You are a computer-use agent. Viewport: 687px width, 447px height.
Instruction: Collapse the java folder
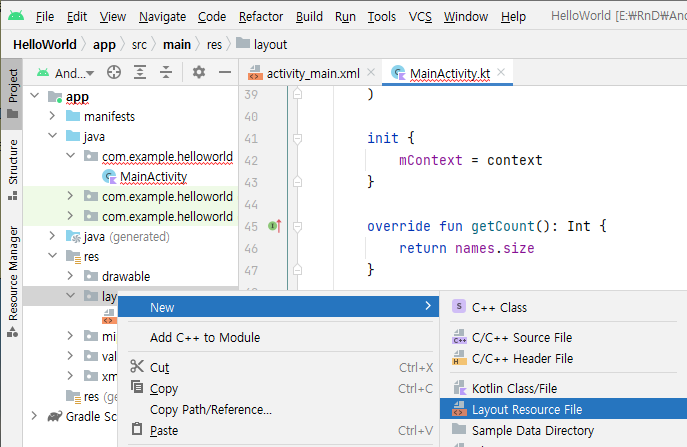click(x=53, y=136)
